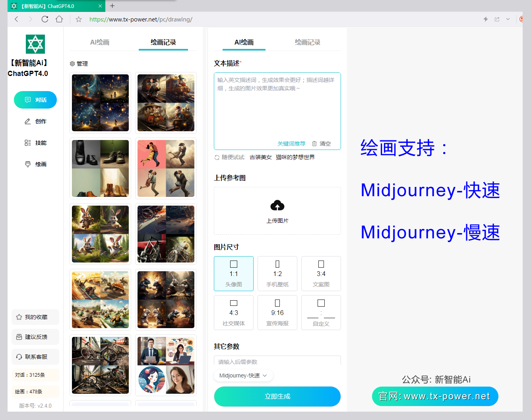Open the fighting mice thumbnail
This screenshot has width=531, height=420.
[x=166, y=299]
